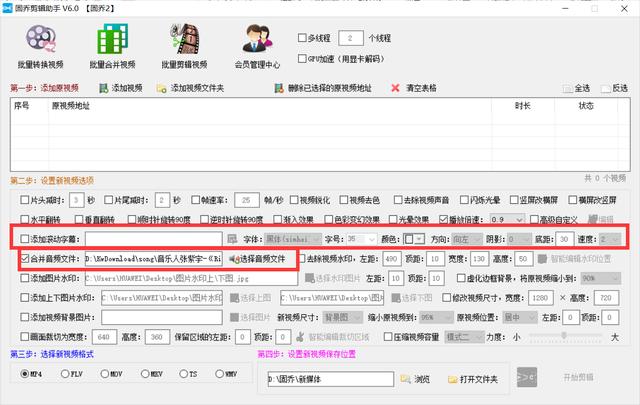Click the 选择图片 icon for background
The image size is (640, 405).
click(x=234, y=317)
